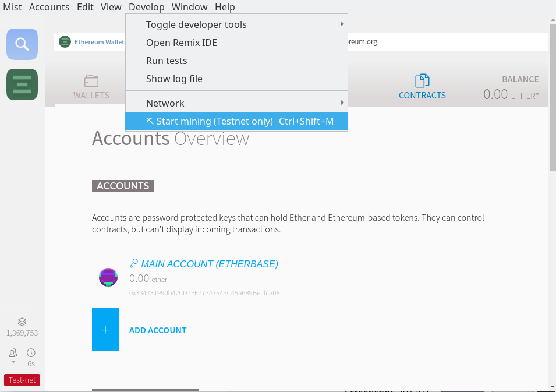Click the ADD ACCOUNT text link

tap(158, 330)
